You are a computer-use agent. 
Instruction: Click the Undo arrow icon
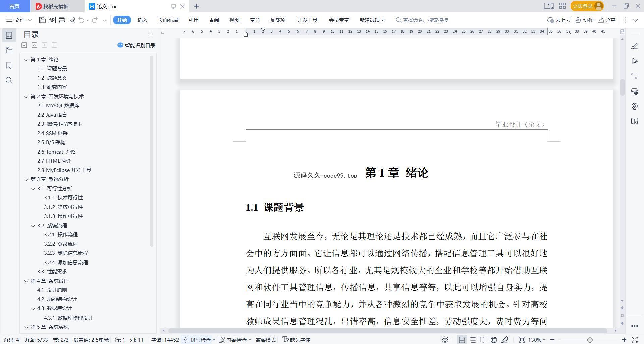click(x=81, y=20)
